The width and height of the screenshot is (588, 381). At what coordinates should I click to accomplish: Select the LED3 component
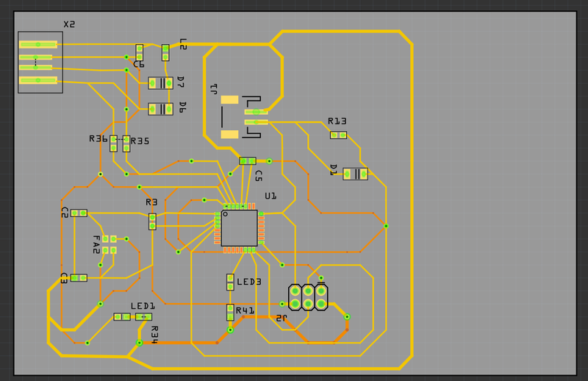[230, 282]
